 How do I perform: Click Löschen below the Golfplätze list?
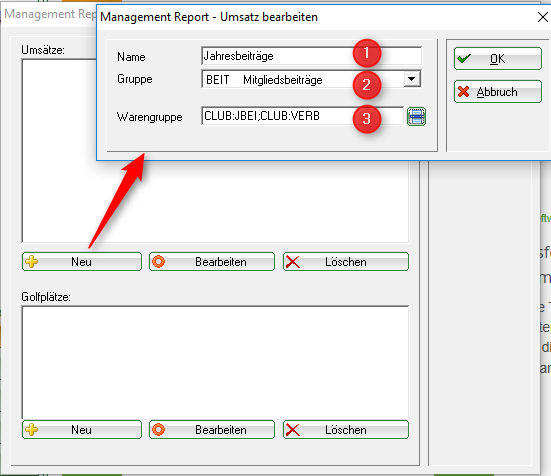coord(346,429)
